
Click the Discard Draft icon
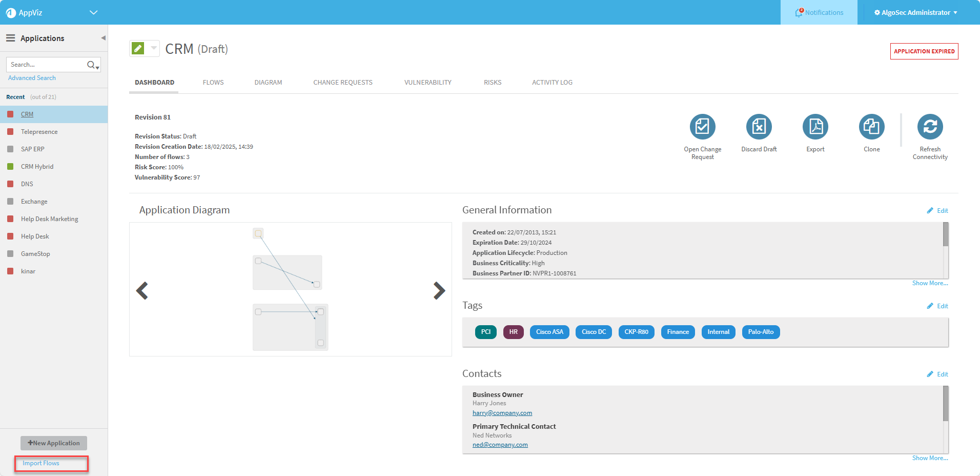pyautogui.click(x=759, y=127)
